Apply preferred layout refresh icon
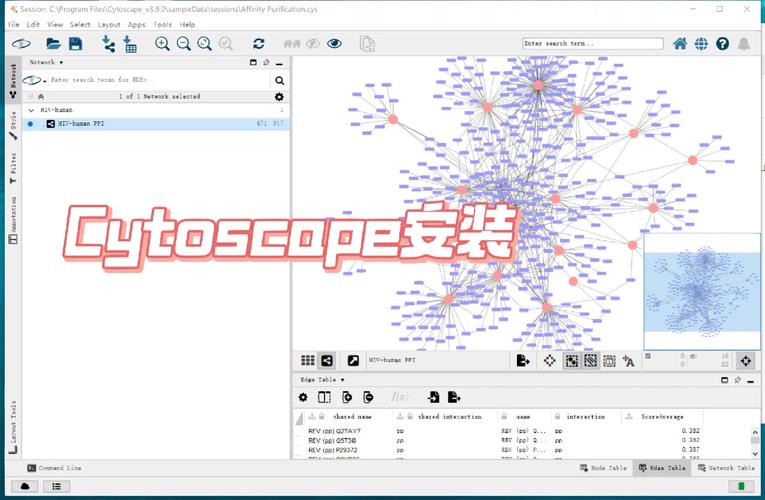765x500 pixels. [259, 44]
